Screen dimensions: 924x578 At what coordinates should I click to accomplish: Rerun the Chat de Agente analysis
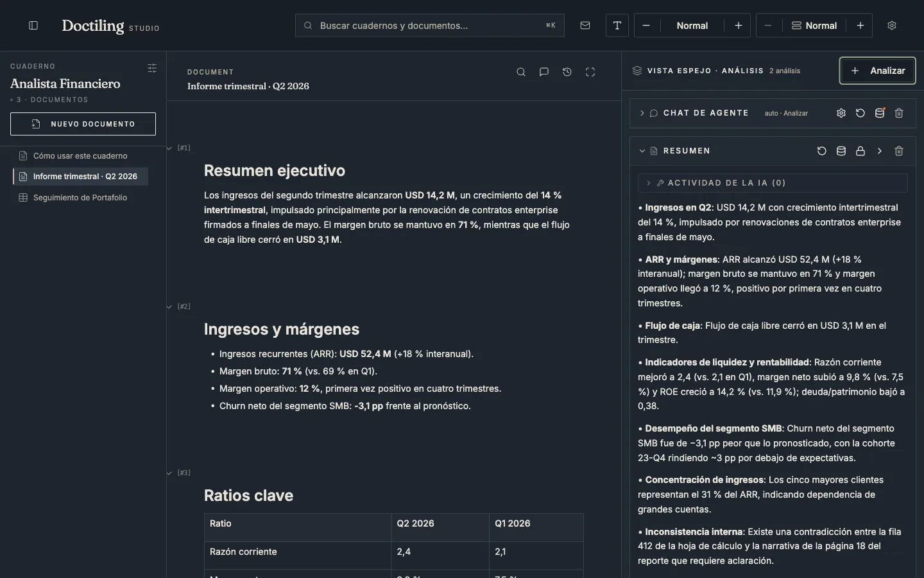pos(860,113)
